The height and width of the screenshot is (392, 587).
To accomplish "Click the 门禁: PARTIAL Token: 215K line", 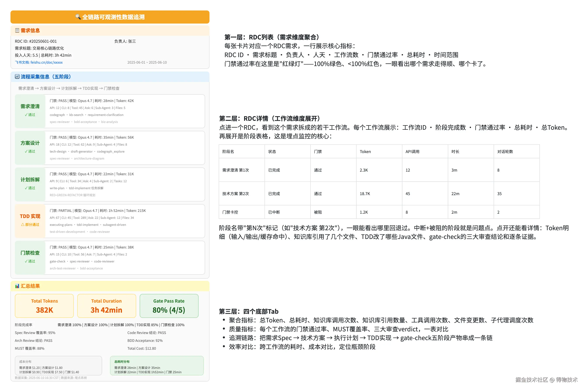I will click(98, 211).
